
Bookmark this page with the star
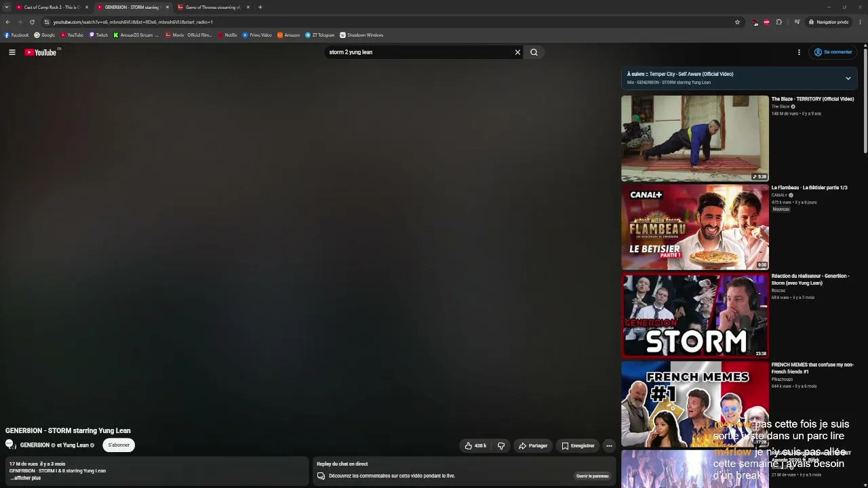[x=737, y=22]
